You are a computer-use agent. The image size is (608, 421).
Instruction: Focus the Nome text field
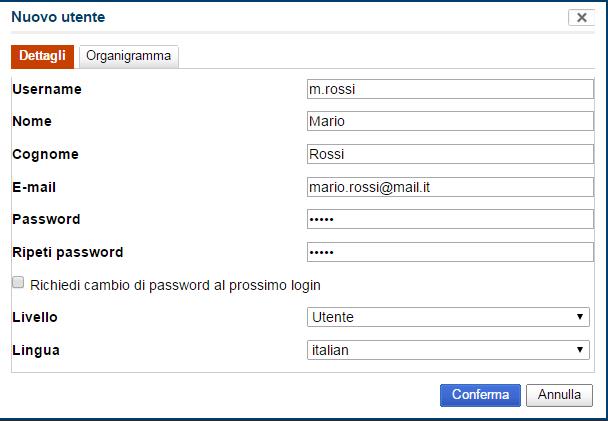coord(450,122)
